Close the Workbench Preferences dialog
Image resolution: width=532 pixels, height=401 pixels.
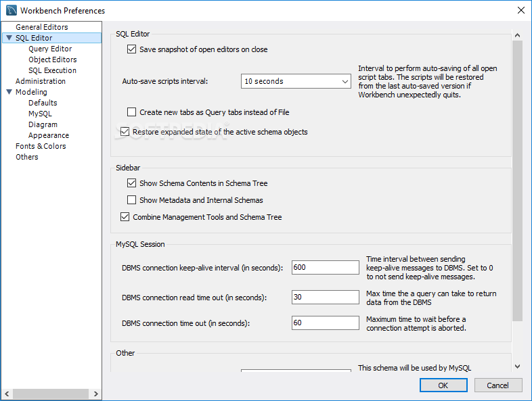(x=520, y=10)
